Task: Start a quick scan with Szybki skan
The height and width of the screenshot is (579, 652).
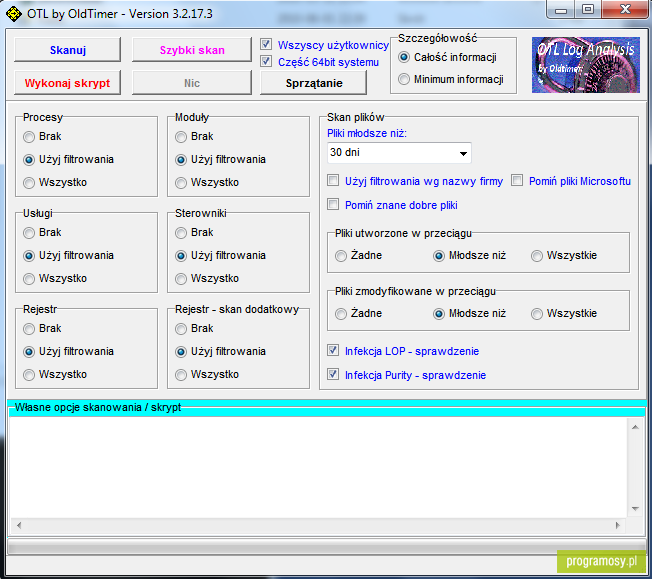Action: pos(192,50)
